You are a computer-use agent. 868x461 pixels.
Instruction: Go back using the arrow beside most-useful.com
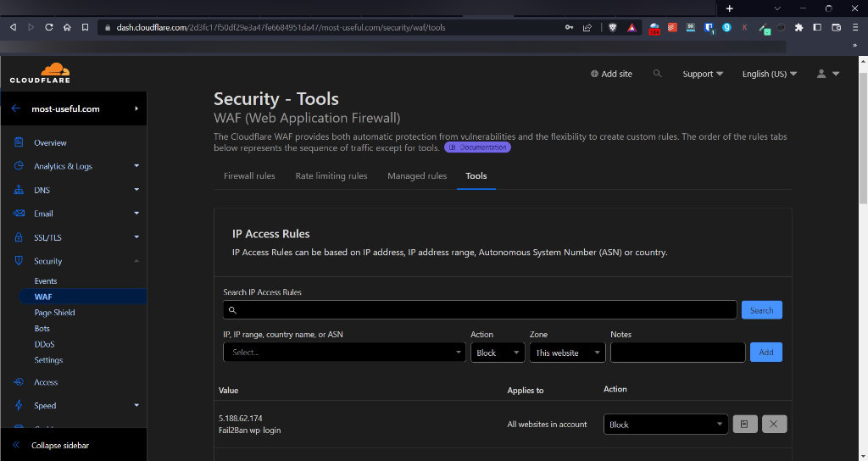click(x=15, y=108)
